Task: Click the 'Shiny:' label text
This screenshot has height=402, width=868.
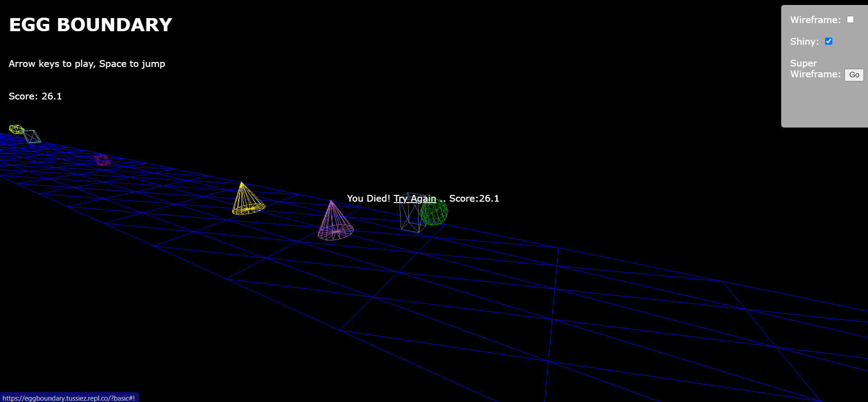Action: 804,42
